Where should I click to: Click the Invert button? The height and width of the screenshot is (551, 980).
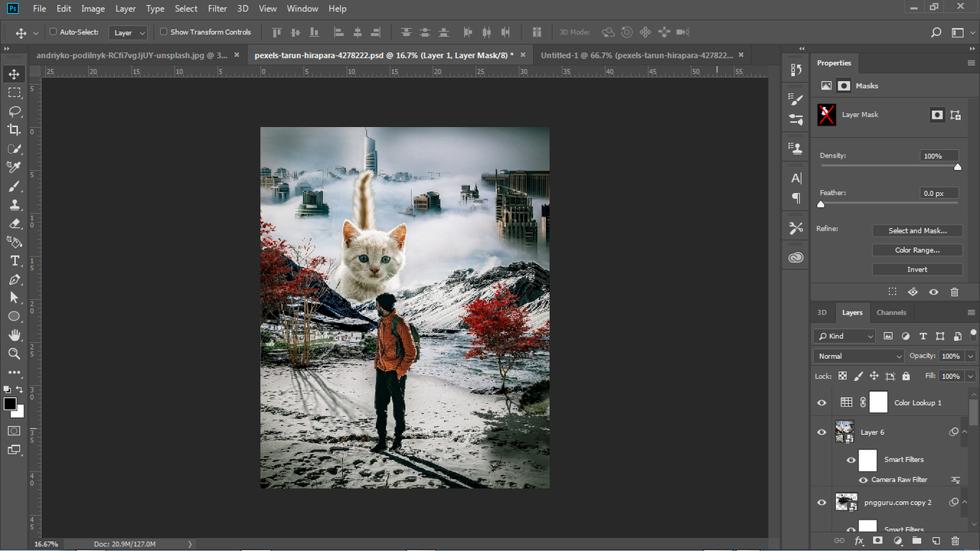coord(917,269)
